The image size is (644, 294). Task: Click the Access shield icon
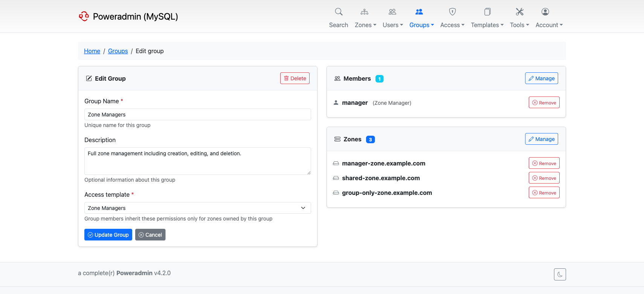tap(452, 12)
